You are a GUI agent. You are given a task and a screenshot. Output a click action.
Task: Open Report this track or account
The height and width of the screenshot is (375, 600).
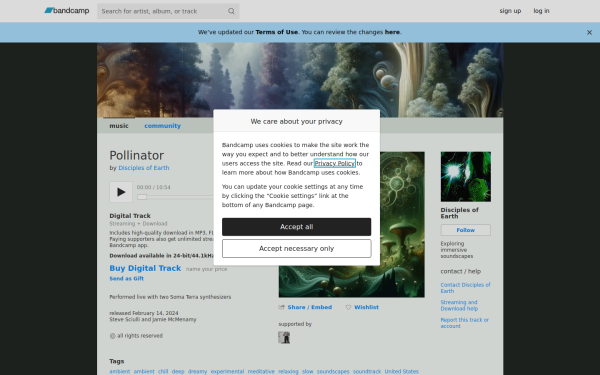point(465,323)
